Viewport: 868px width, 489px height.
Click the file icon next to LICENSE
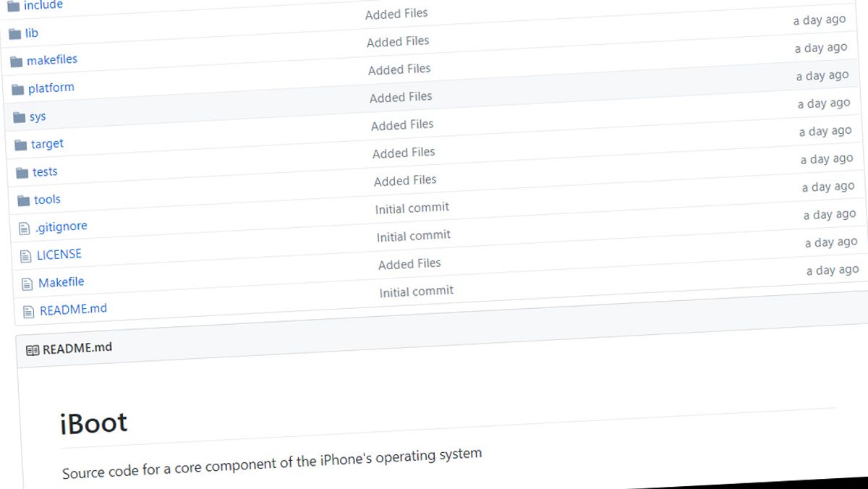(x=25, y=254)
